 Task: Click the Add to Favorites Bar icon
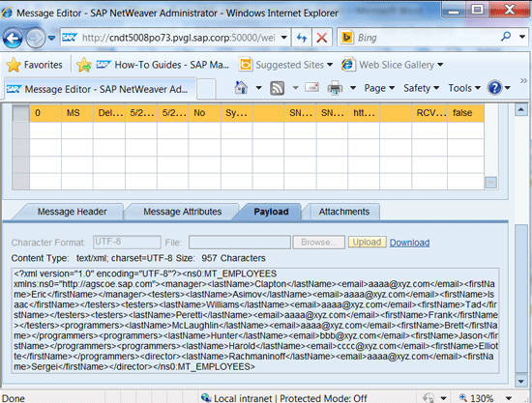83,65
